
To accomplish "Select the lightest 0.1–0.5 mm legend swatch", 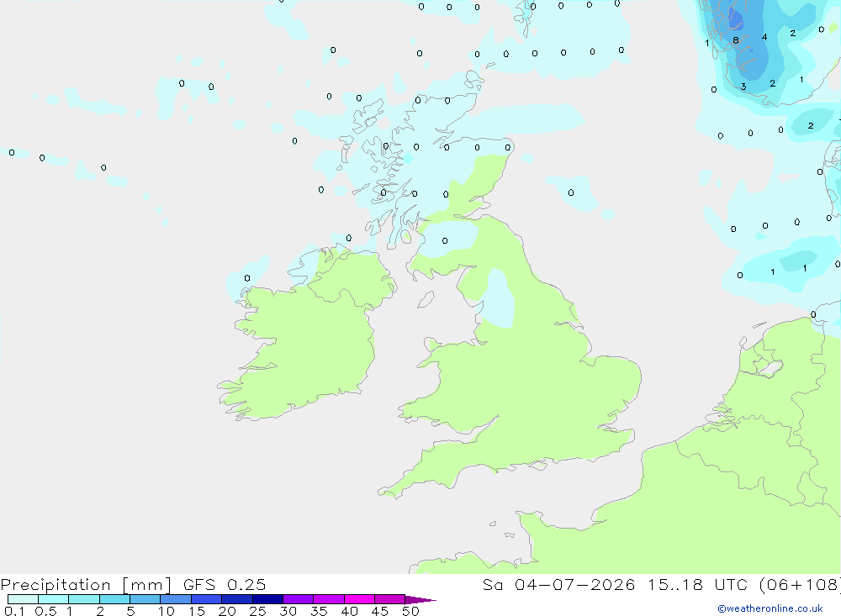I will click(23, 599).
